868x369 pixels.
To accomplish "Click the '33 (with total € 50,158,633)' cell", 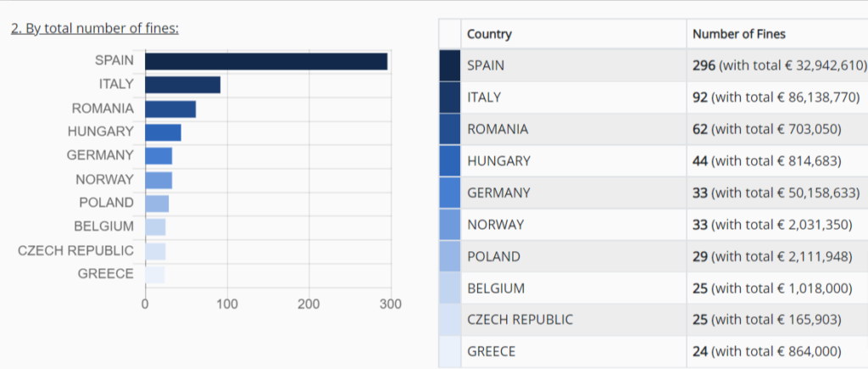I will point(777,193).
